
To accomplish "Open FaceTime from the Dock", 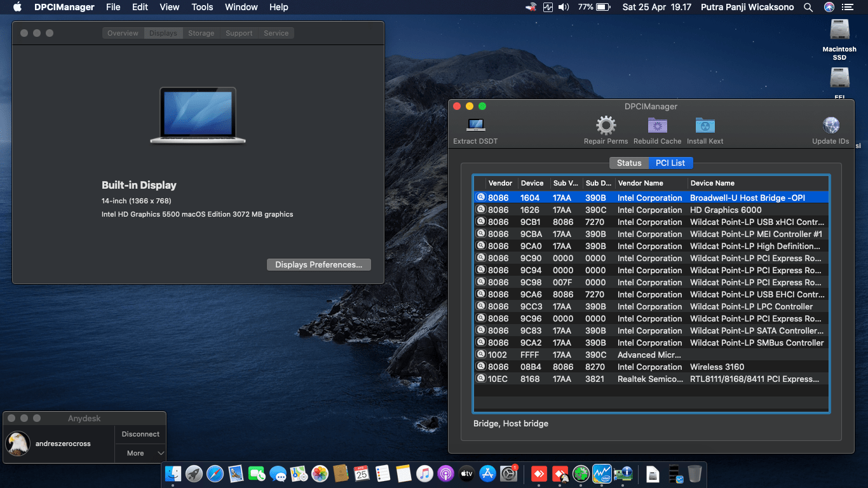I will [x=257, y=473].
